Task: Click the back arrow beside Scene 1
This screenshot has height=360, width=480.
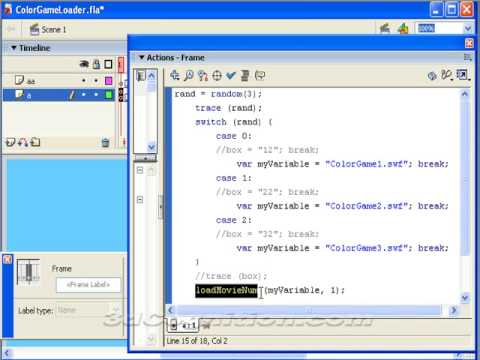Action: 11,29
